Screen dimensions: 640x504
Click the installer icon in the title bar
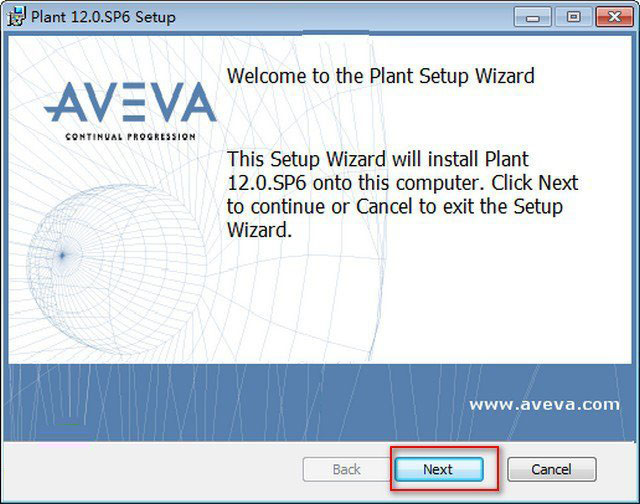pos(16,17)
